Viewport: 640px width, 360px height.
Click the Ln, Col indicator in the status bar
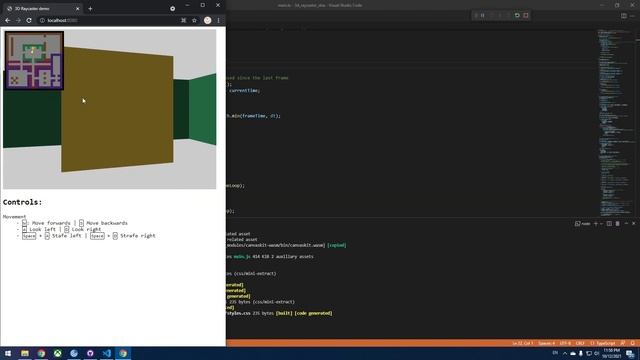click(x=522, y=343)
